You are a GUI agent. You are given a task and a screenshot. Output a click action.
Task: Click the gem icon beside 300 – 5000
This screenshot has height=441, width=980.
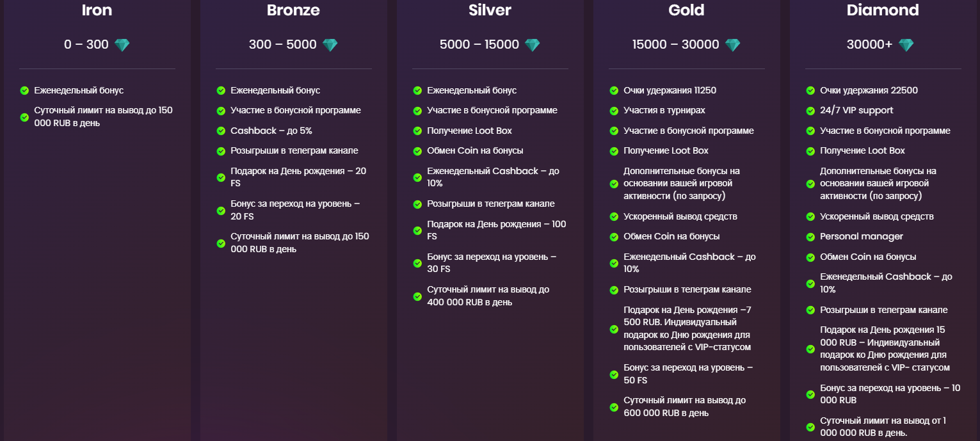[x=330, y=45]
